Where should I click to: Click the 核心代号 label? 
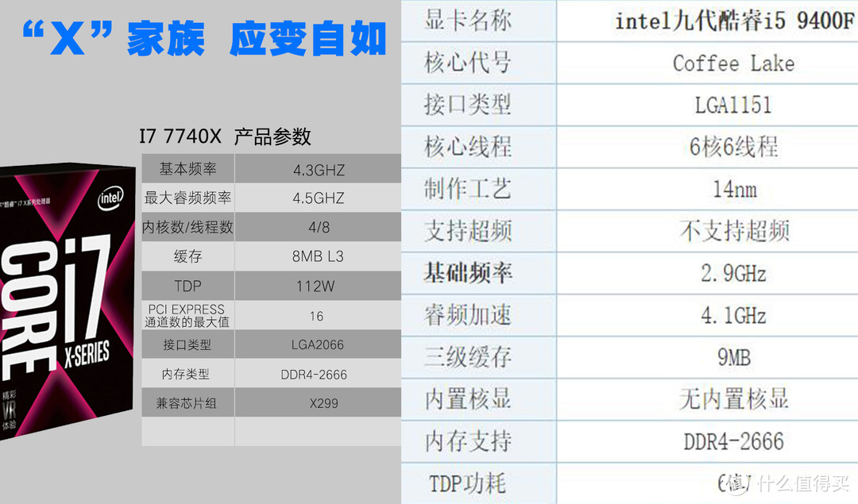468,63
